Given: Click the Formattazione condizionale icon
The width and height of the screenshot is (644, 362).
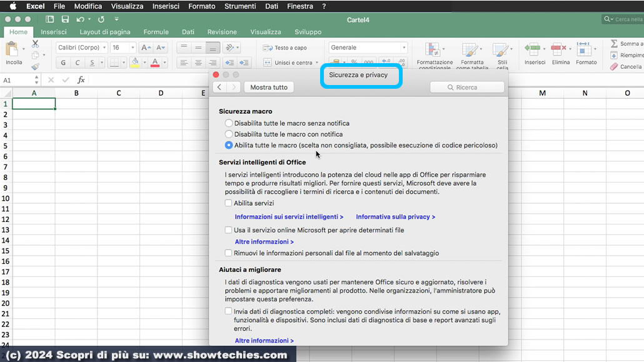Looking at the screenshot, I should pyautogui.click(x=433, y=50).
